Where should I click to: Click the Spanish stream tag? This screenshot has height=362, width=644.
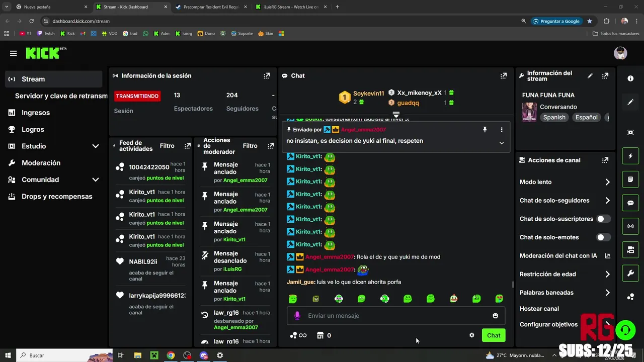coord(554,117)
